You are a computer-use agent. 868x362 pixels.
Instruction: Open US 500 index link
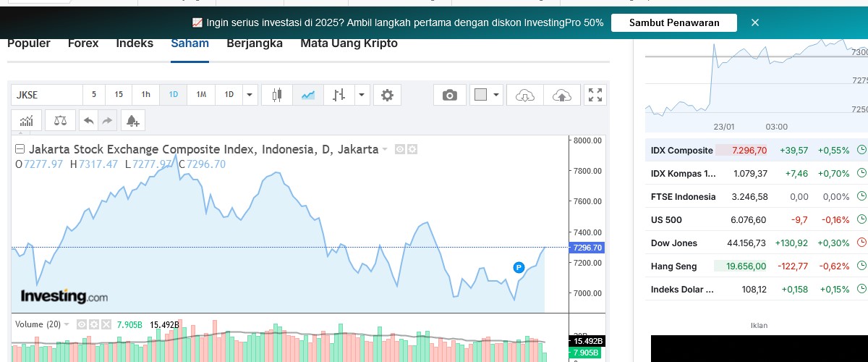click(666, 219)
